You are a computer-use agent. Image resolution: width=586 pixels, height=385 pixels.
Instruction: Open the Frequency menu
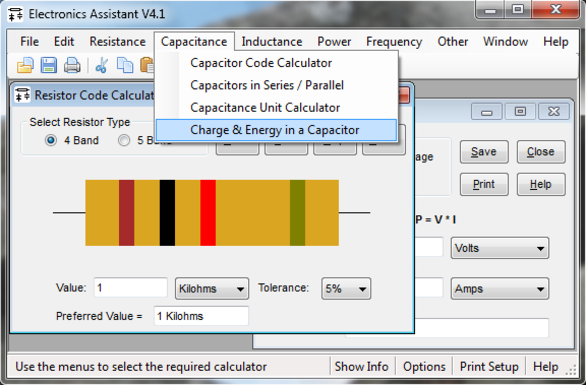tap(394, 41)
